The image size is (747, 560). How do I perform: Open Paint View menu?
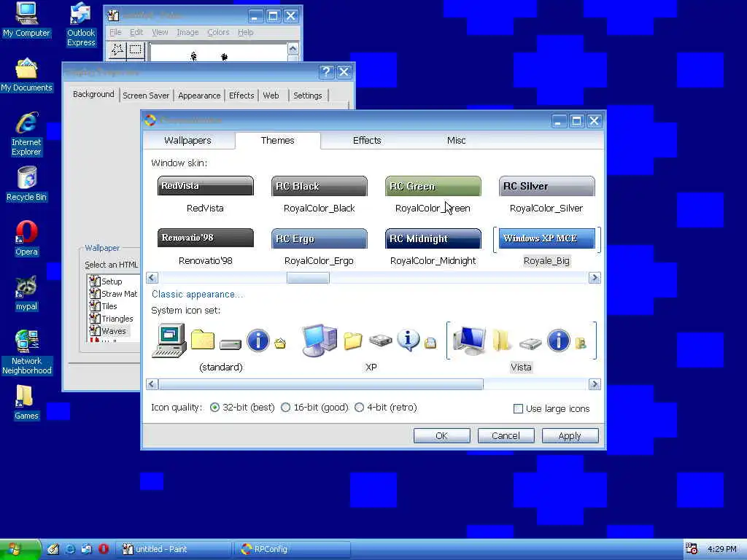(160, 32)
